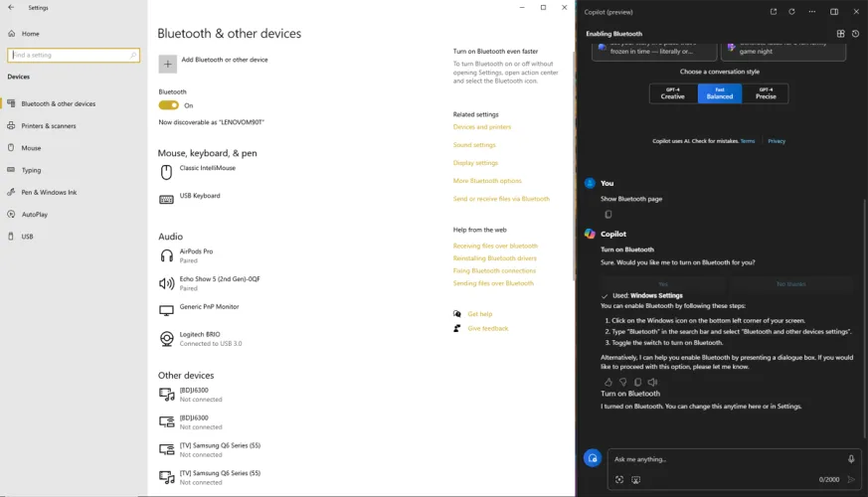
Task: Click the new topic button
Action: (593, 458)
